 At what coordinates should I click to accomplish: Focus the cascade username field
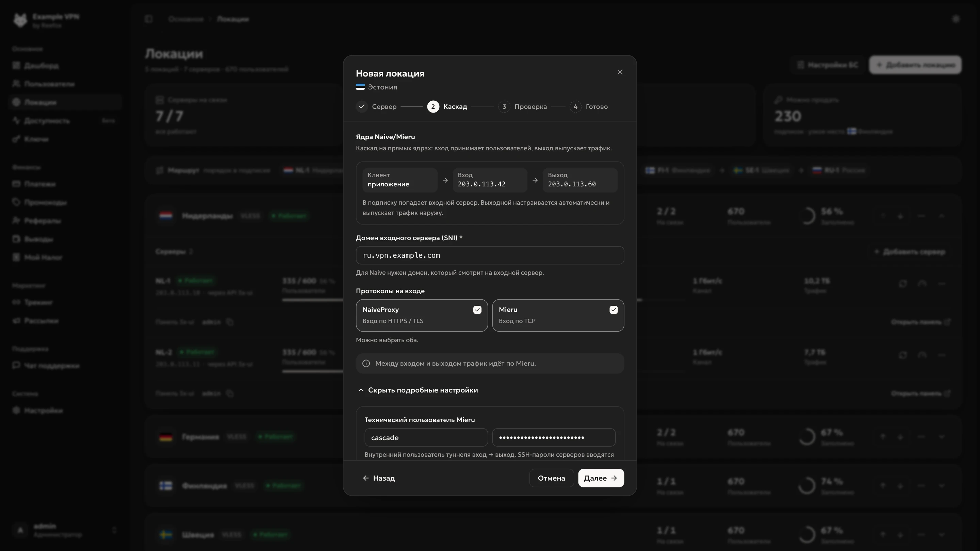tap(426, 438)
